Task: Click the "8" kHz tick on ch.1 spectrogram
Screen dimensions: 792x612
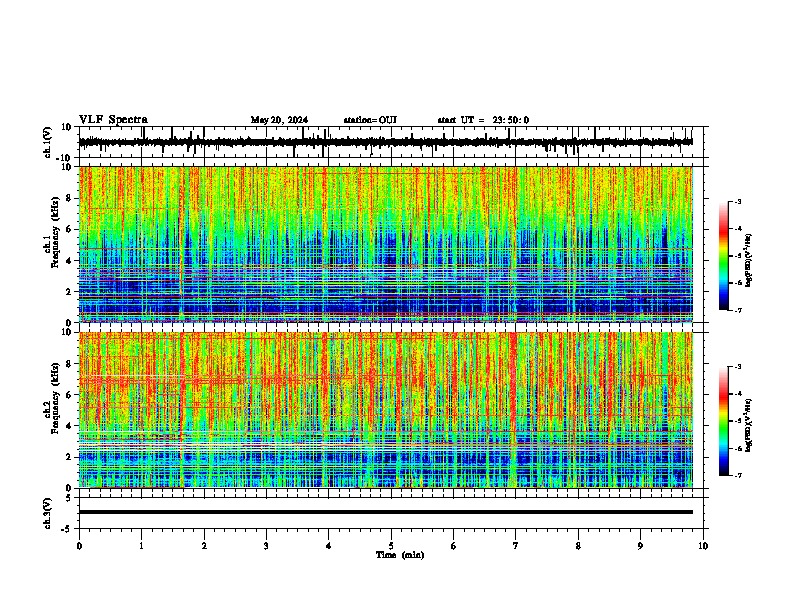Action: tap(69, 198)
